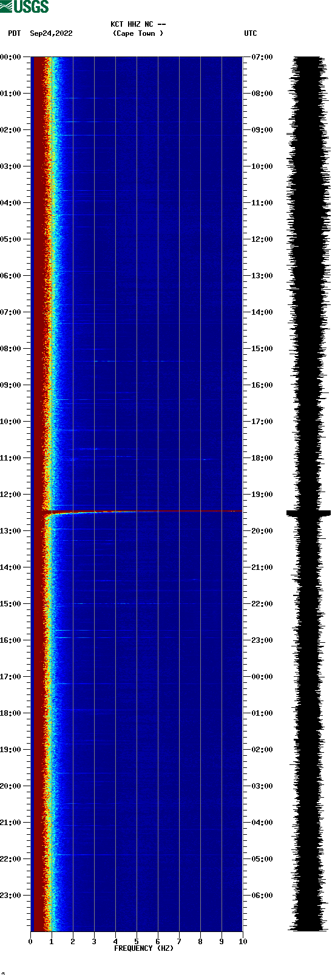The width and height of the screenshot is (335, 980).
Task: Click the frequency axis tick label 2
Action: pyautogui.click(x=73, y=942)
